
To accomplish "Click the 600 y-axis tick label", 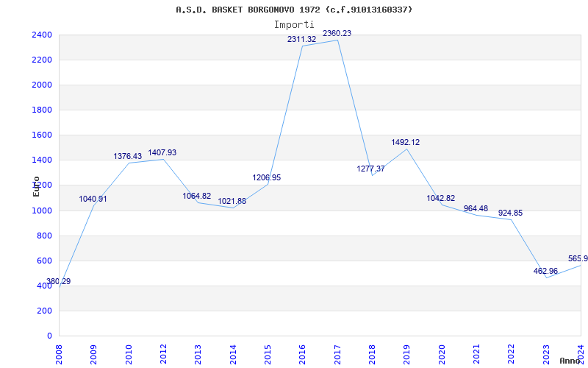I will pos(44,261).
